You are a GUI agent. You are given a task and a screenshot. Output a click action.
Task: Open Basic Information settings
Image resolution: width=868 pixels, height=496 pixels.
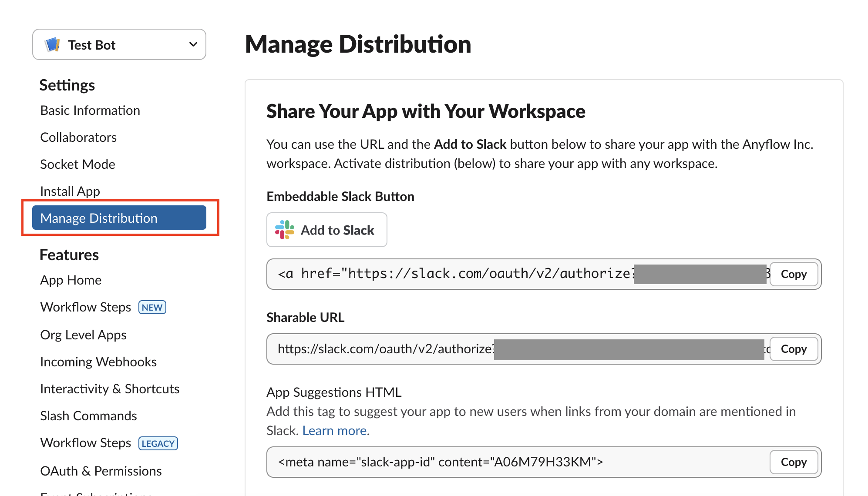(x=90, y=111)
